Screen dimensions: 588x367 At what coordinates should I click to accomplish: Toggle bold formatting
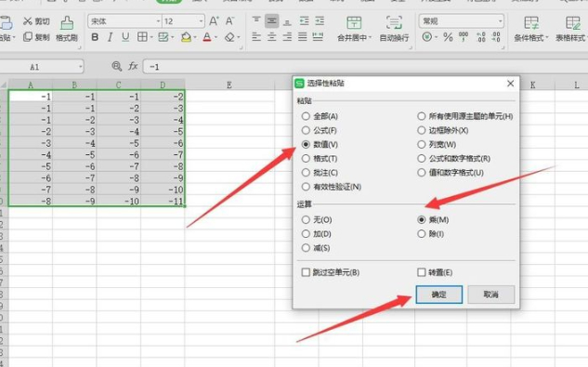click(x=95, y=37)
